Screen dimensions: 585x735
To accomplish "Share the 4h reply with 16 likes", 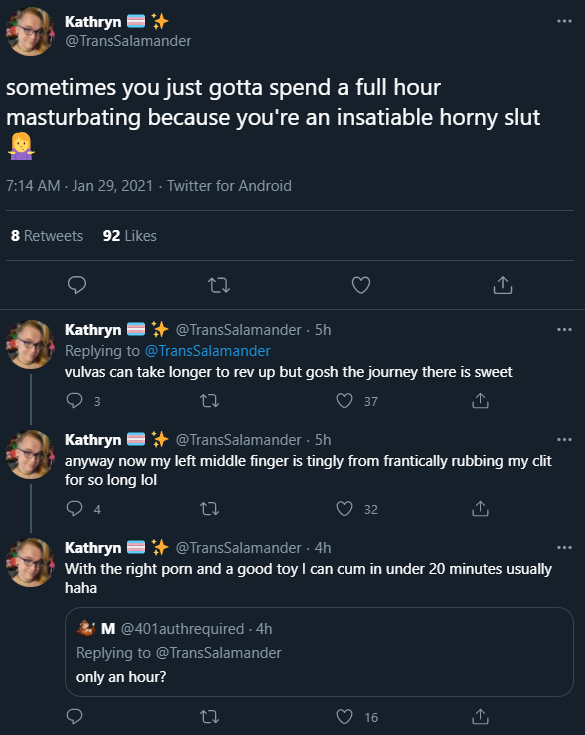I will (x=480, y=717).
